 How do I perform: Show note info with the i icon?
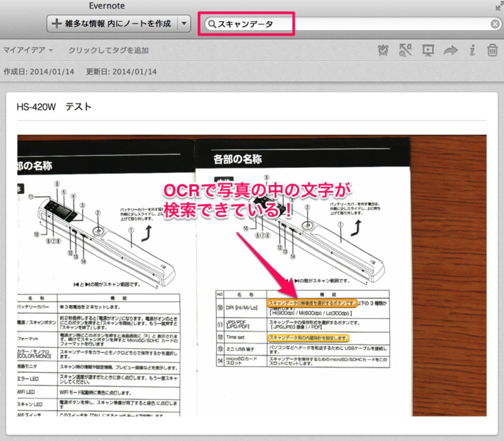(472, 50)
